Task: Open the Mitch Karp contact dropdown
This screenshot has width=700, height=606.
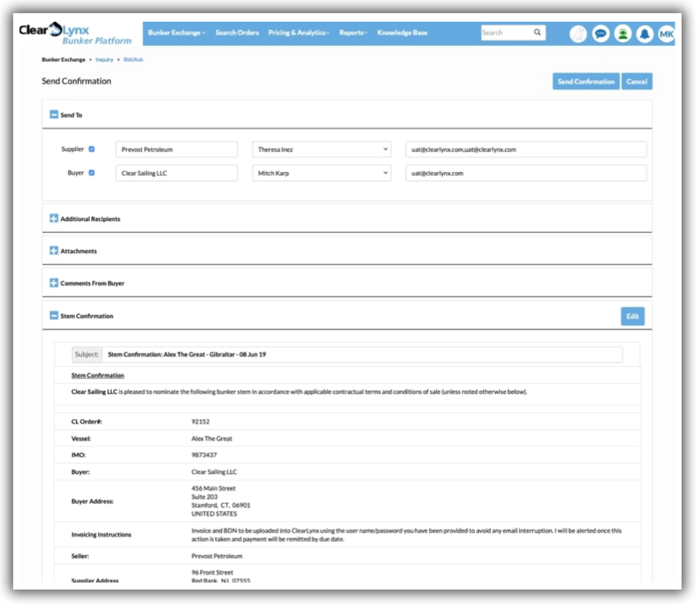Action: (x=322, y=173)
